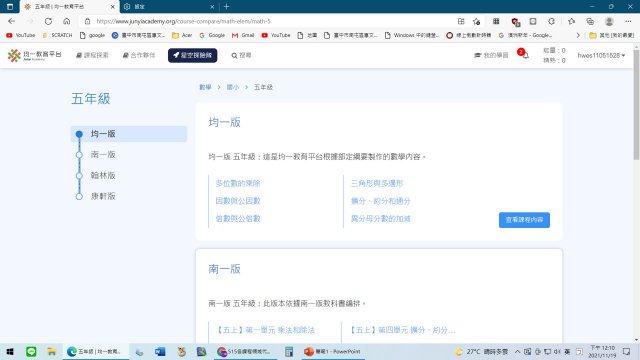Click the 國小 breadcrumb link
The image size is (640, 360).
click(233, 87)
